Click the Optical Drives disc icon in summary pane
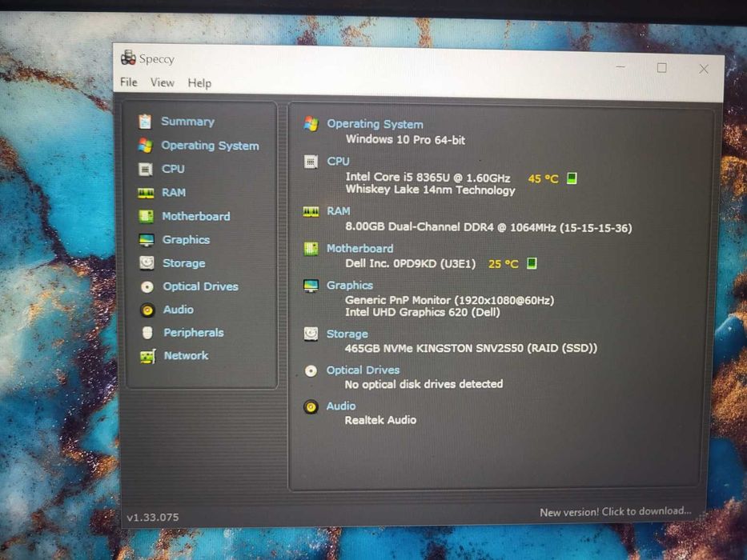Image resolution: width=747 pixels, height=560 pixels. [311, 371]
